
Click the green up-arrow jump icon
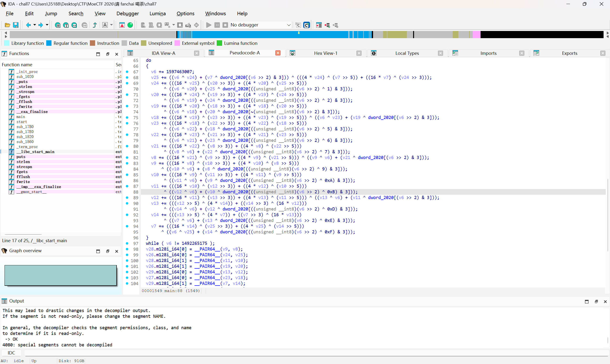[95, 25]
